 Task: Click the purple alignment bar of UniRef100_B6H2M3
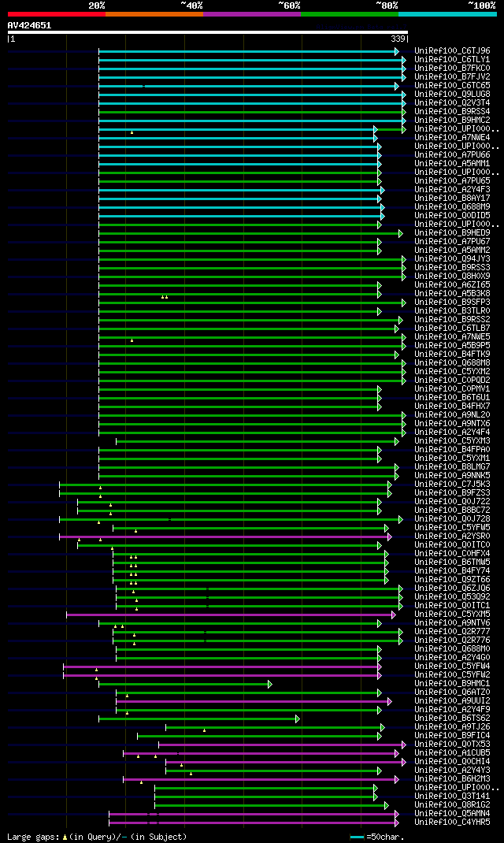coord(261,779)
